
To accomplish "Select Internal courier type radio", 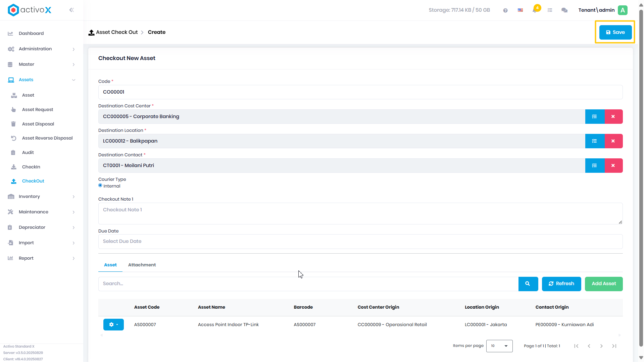I will point(100,186).
